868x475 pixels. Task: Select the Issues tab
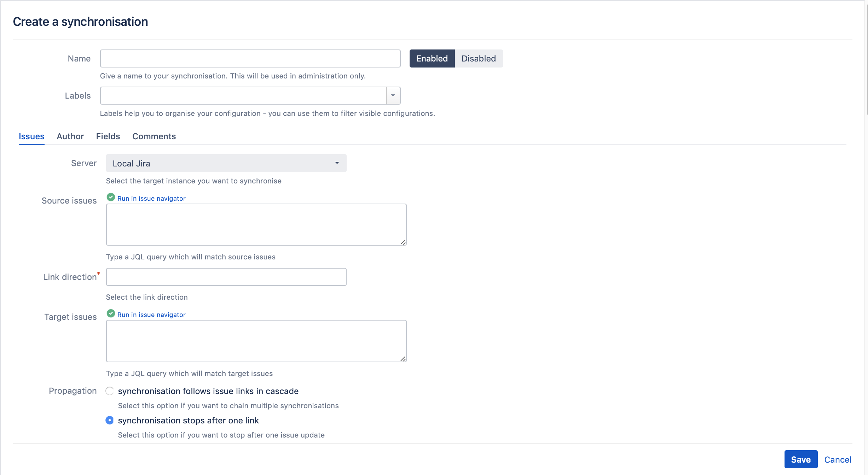(x=31, y=136)
